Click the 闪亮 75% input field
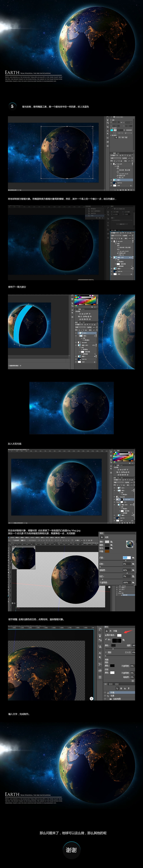The width and height of the screenshot is (143, 868). (x=127, y=558)
